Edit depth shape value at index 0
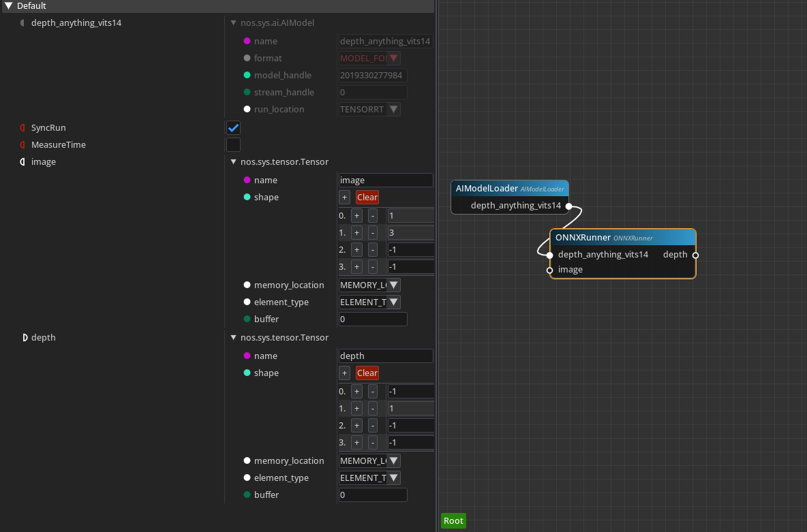 [411, 392]
